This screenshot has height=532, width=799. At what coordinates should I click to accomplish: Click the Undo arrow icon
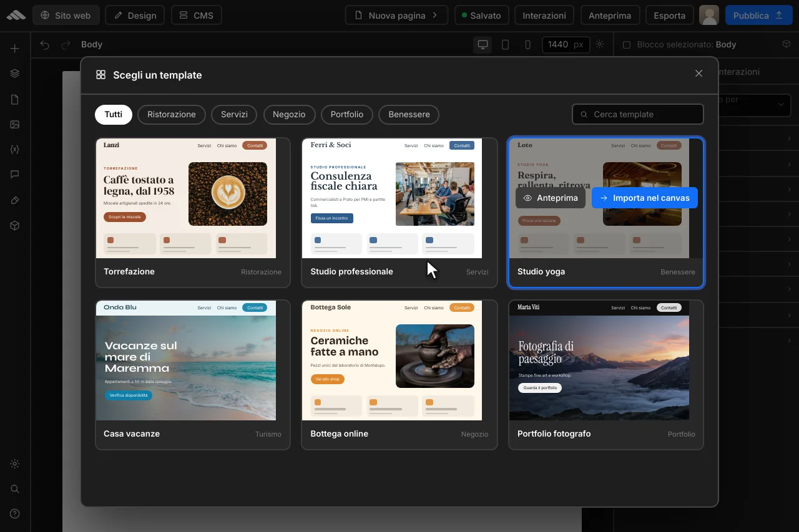[x=44, y=45]
